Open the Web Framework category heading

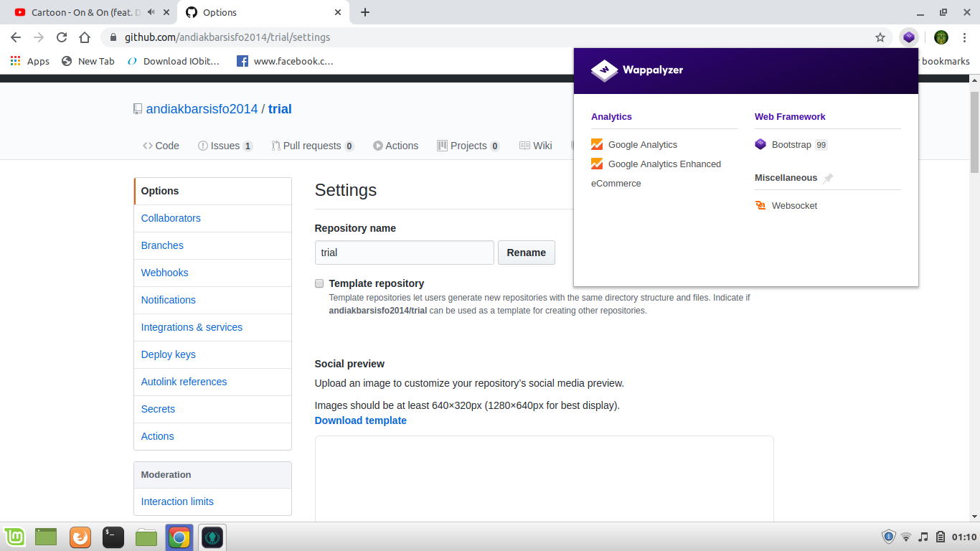pos(790,116)
